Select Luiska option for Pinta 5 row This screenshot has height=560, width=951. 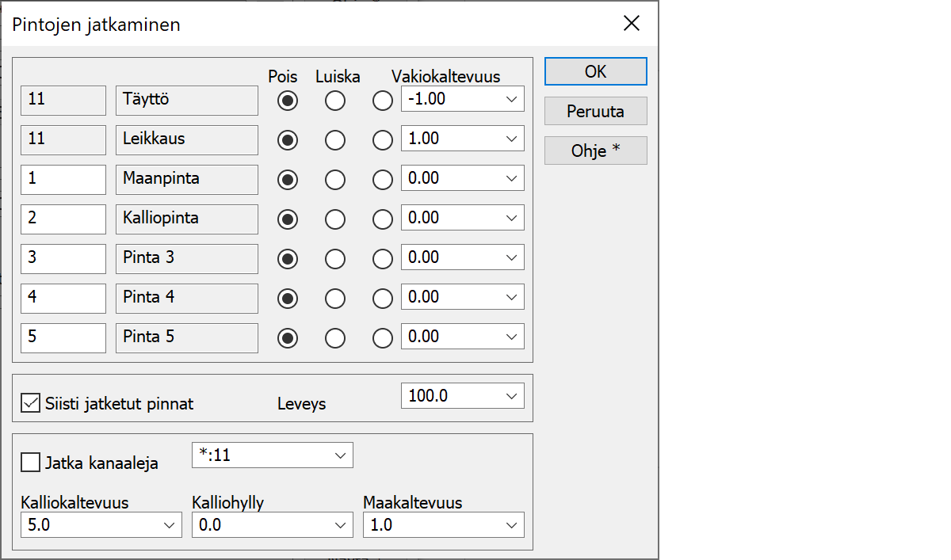tap(335, 338)
